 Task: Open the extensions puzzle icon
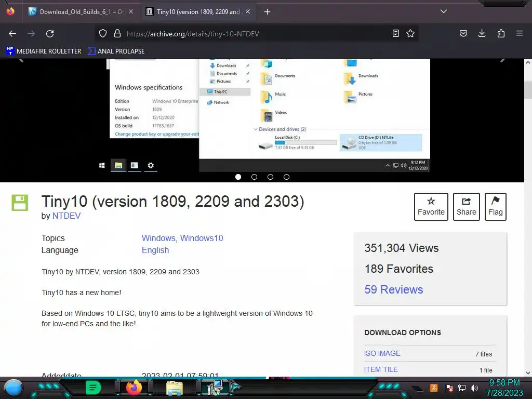pyautogui.click(x=501, y=33)
